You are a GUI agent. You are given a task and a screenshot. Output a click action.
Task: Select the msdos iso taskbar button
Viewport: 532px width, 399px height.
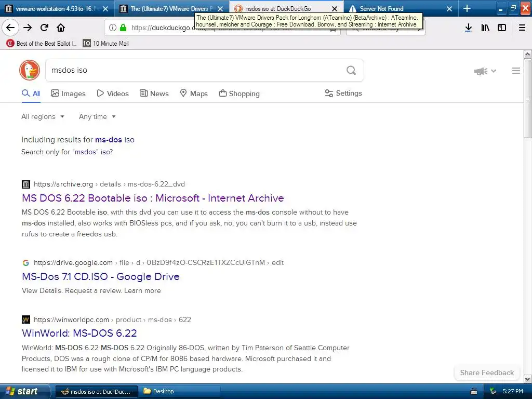96,392
